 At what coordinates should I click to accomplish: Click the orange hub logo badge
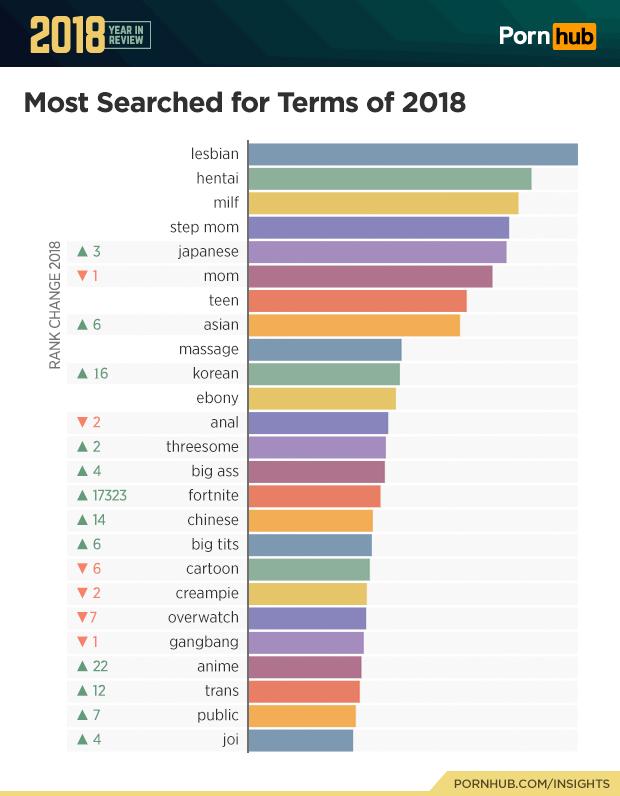point(574,36)
